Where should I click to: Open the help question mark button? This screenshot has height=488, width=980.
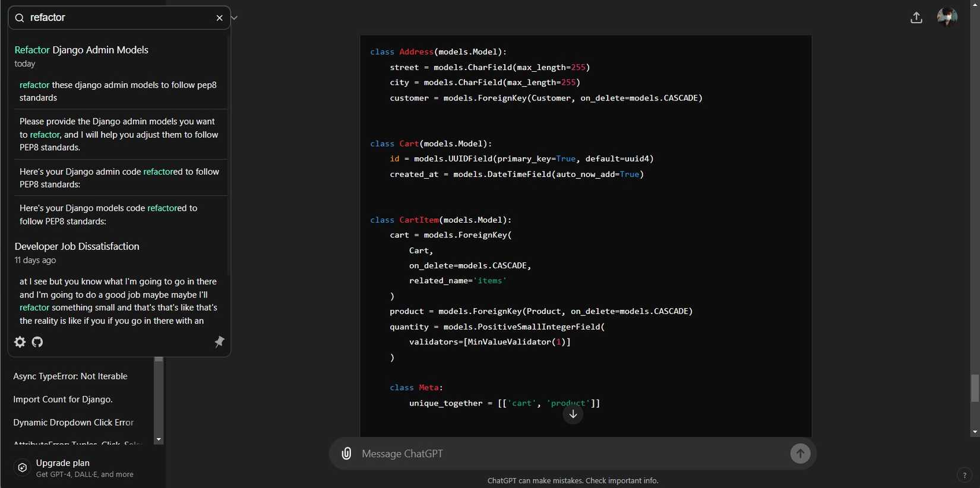[964, 475]
